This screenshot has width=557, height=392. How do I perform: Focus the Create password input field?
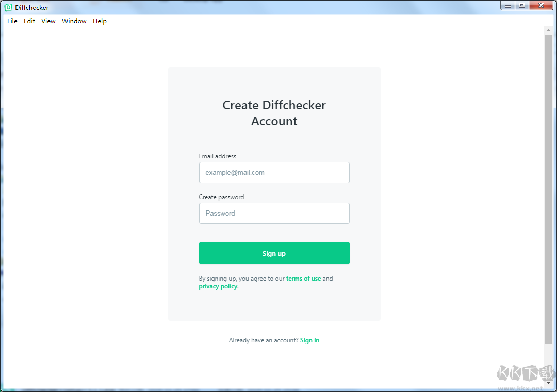(x=274, y=213)
